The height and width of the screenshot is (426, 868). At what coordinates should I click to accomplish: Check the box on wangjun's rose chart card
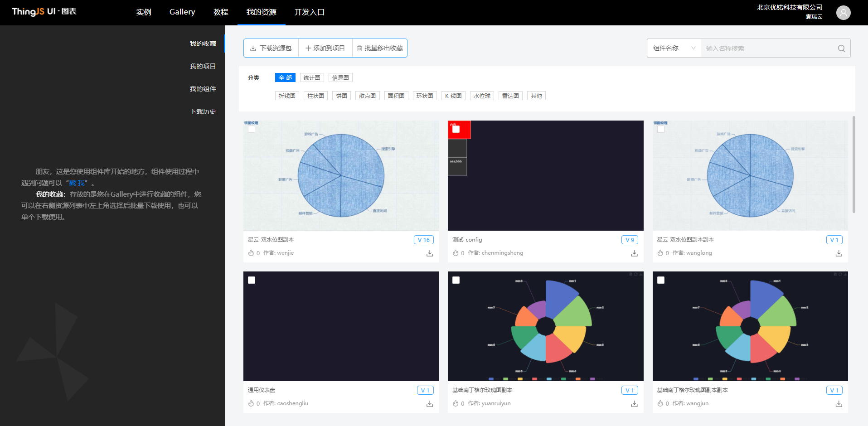[661, 280]
